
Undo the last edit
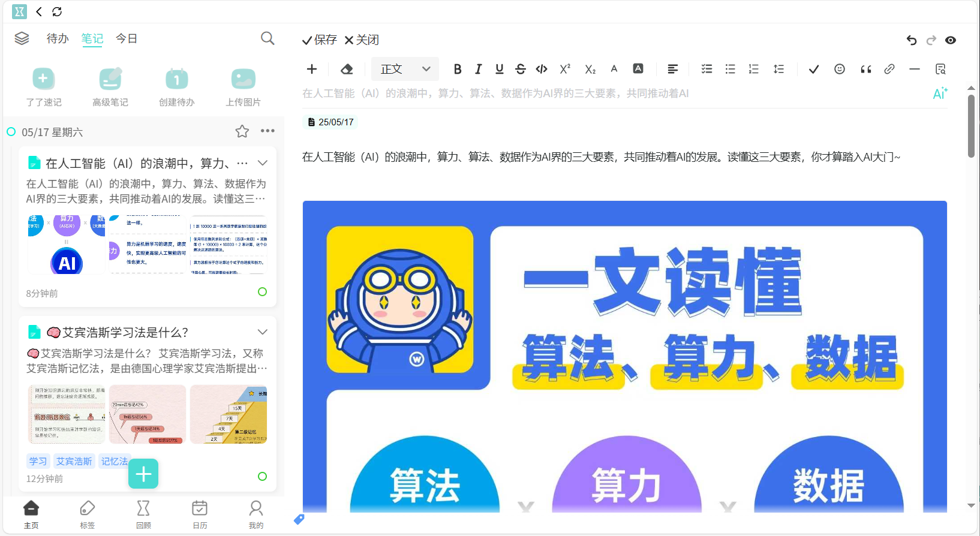(x=912, y=40)
